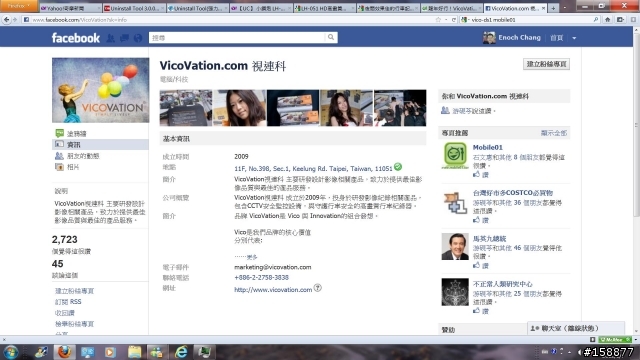Viewport: 640px width, 360px height.
Task: Click the 2,723 likes count
Action: click(64, 240)
